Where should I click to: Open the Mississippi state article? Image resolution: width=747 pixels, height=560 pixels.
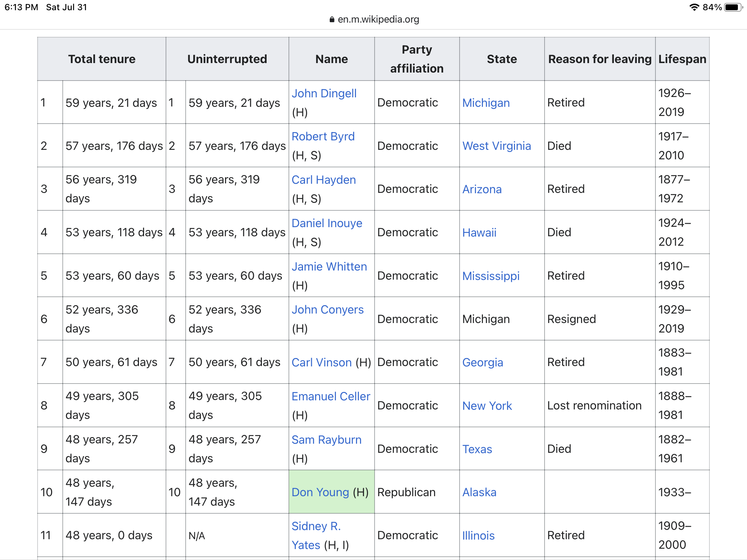click(491, 276)
